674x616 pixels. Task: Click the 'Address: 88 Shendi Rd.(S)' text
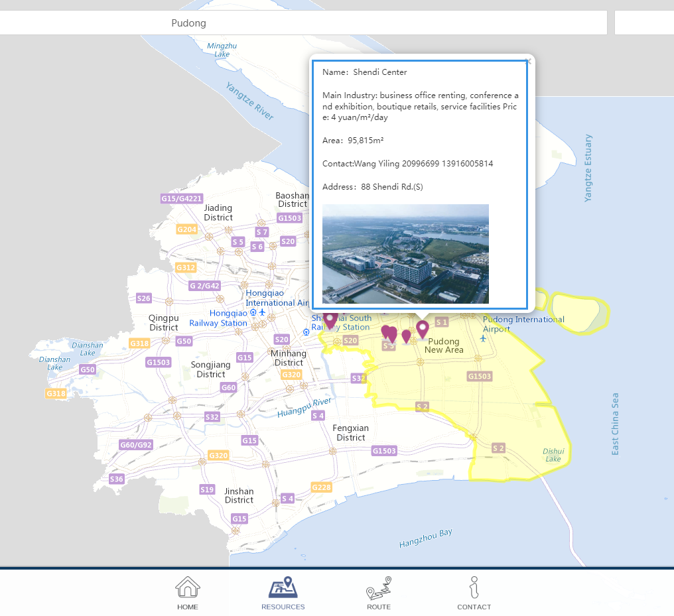(373, 187)
